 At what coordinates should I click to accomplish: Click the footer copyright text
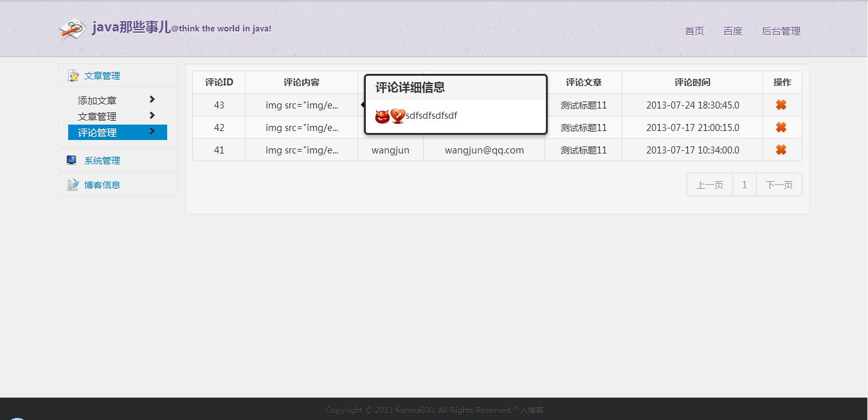click(x=434, y=410)
